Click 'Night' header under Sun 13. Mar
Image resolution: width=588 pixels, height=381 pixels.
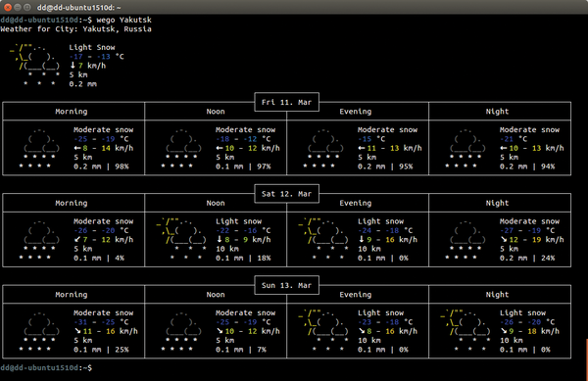[x=497, y=295]
